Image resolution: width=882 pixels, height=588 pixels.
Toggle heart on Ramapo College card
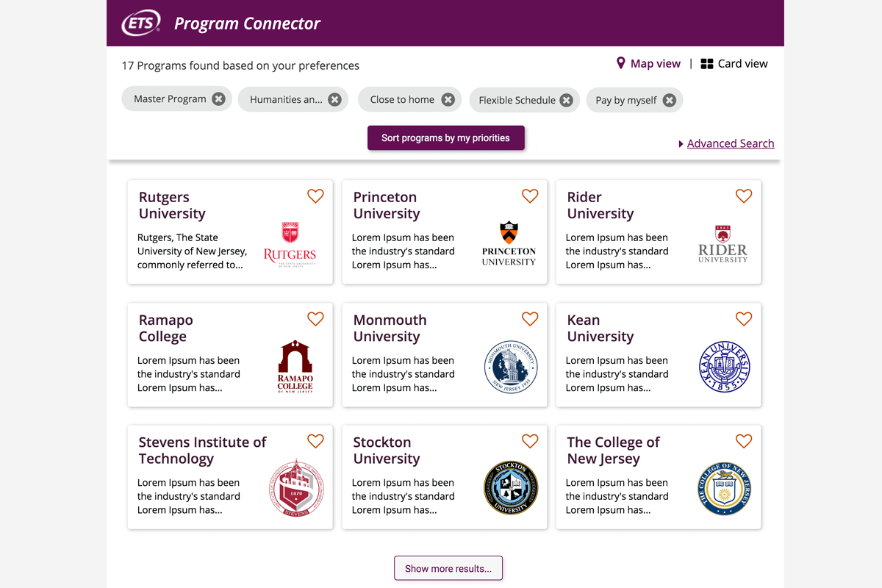(315, 319)
